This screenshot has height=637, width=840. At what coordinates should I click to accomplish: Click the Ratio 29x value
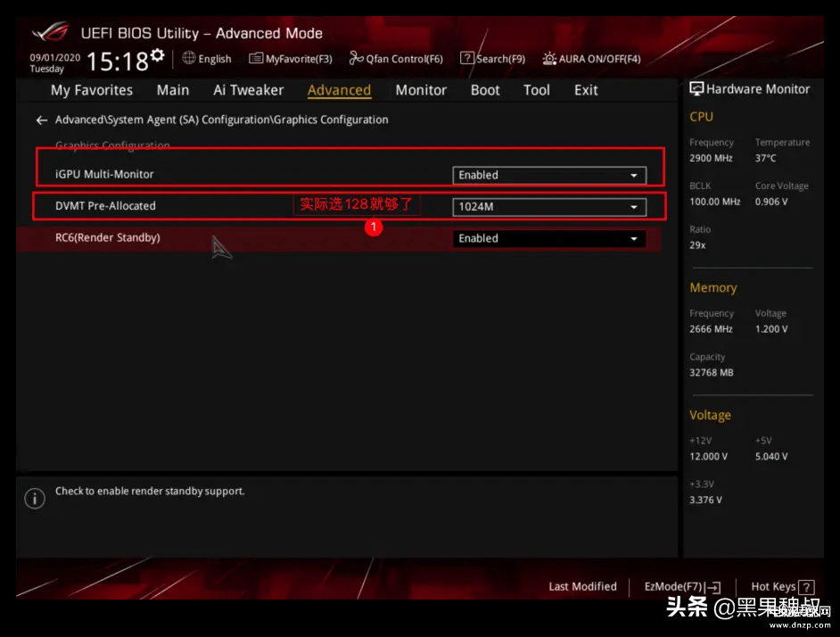click(697, 245)
